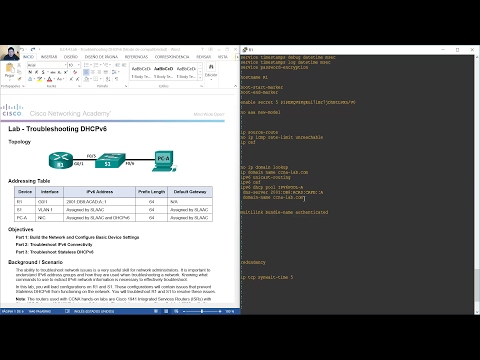Click the bullets list icon

click(86, 65)
